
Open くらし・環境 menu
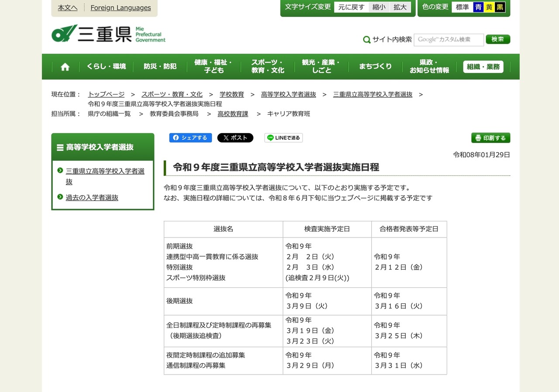click(106, 66)
